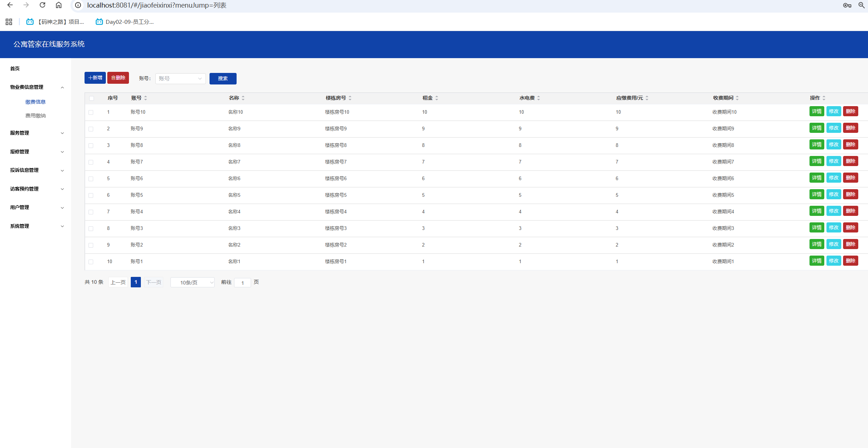Click the blue 新增 button
The height and width of the screenshot is (448, 868).
(95, 78)
